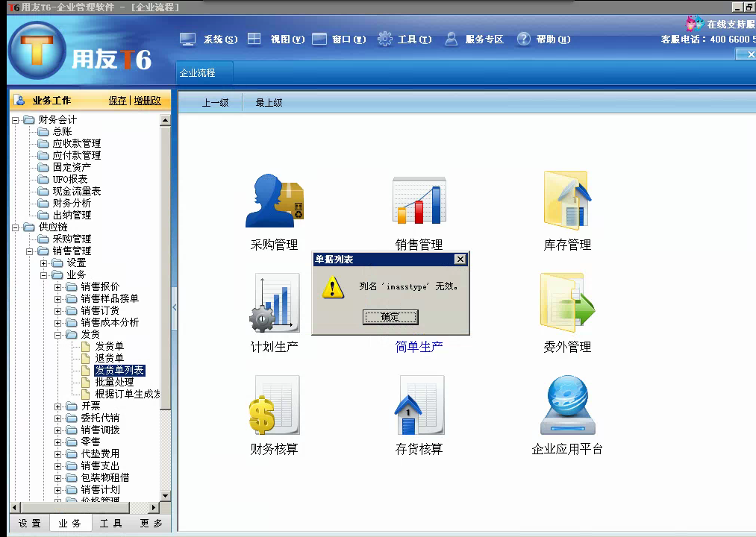Click the 窗口(W) window icon
The height and width of the screenshot is (537, 756).
tap(319, 39)
